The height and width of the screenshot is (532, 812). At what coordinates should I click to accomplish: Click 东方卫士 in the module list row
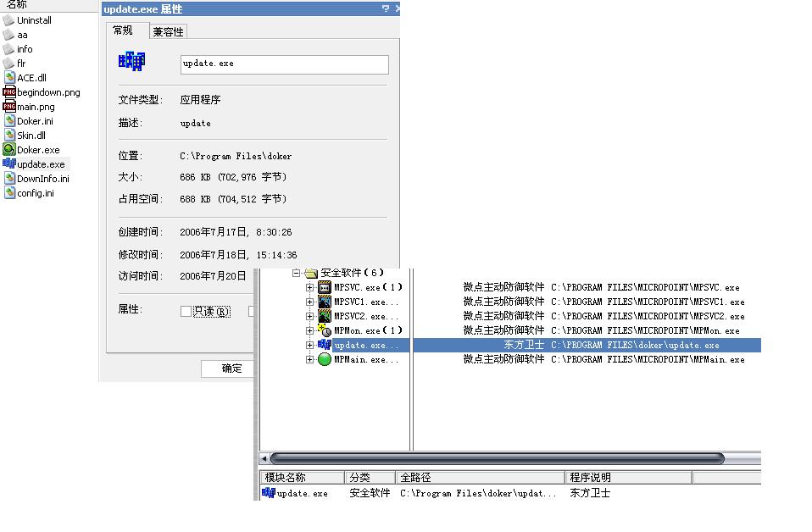(590, 493)
